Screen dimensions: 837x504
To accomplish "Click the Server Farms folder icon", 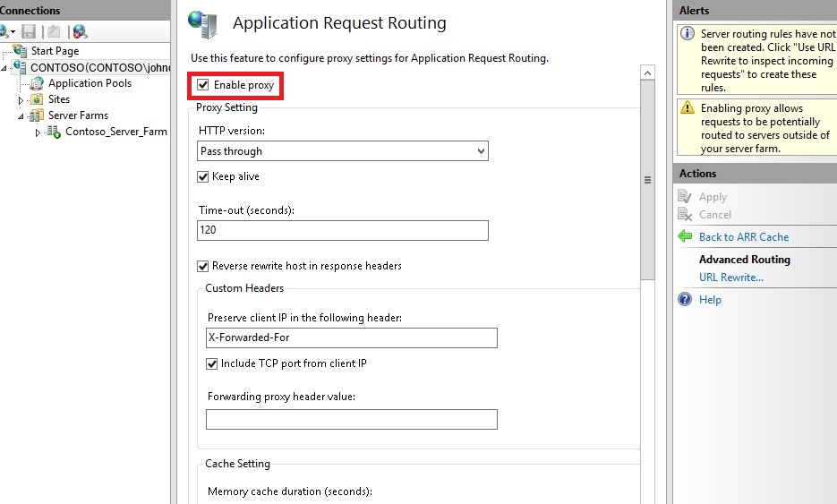I will pyautogui.click(x=37, y=115).
